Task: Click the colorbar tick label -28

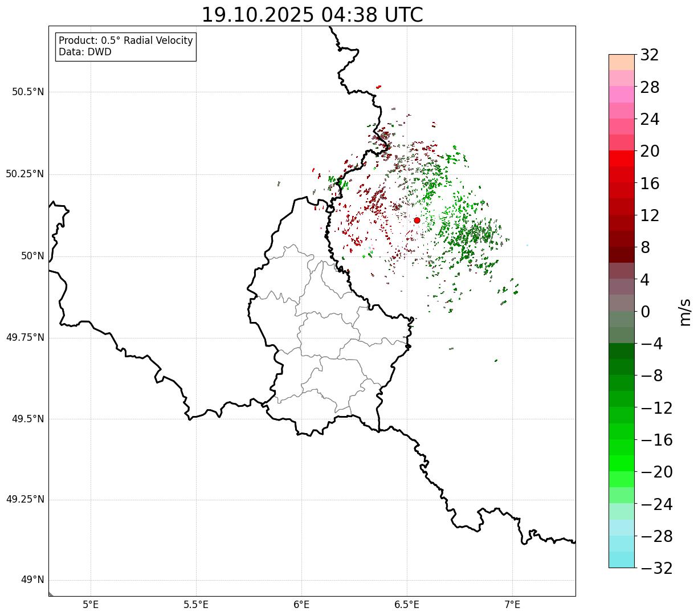Action: tap(656, 536)
